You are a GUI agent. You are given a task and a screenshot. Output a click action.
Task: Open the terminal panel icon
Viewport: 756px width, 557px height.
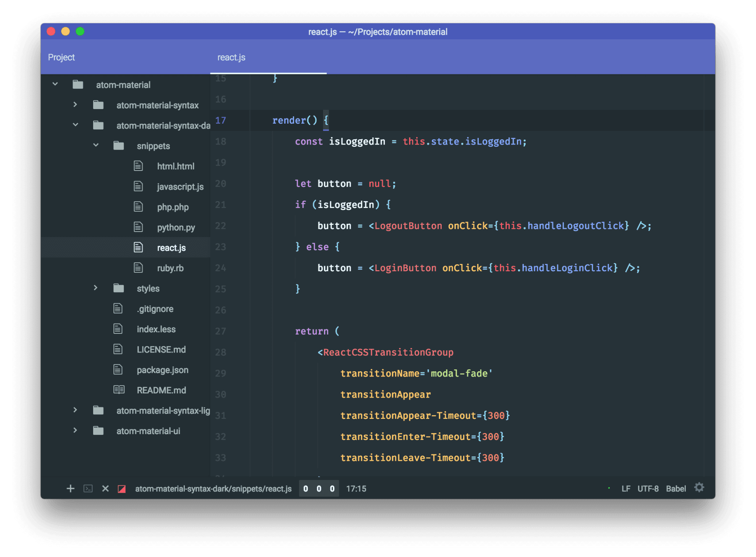click(88, 489)
